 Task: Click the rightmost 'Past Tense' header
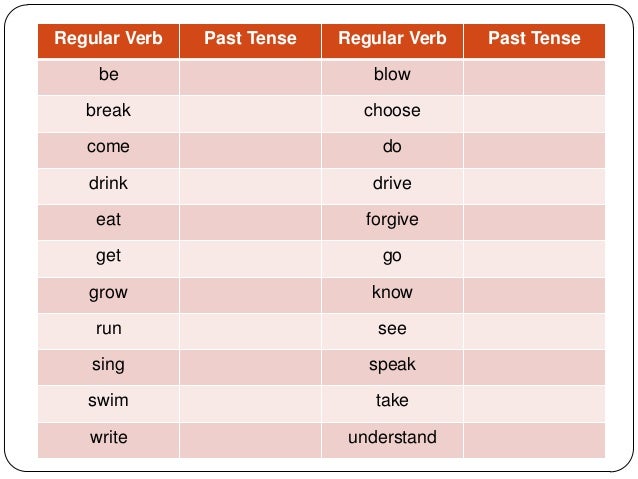[x=534, y=41]
